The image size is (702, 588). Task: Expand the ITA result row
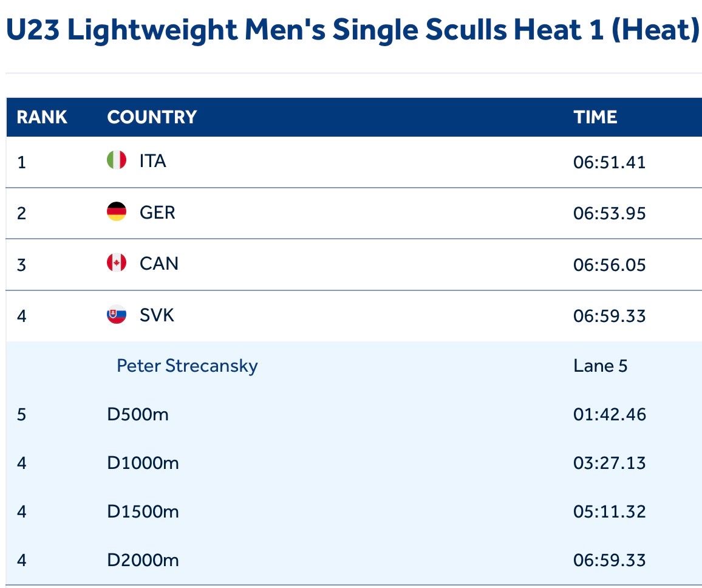(x=352, y=162)
